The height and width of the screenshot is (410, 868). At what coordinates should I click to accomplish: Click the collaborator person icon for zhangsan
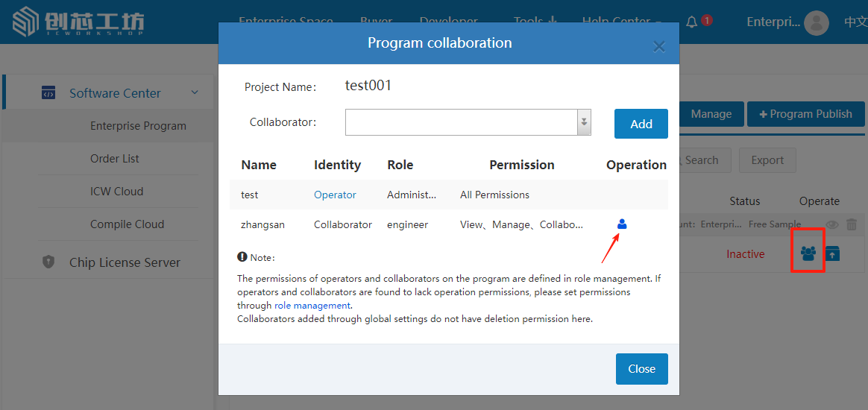pos(622,224)
